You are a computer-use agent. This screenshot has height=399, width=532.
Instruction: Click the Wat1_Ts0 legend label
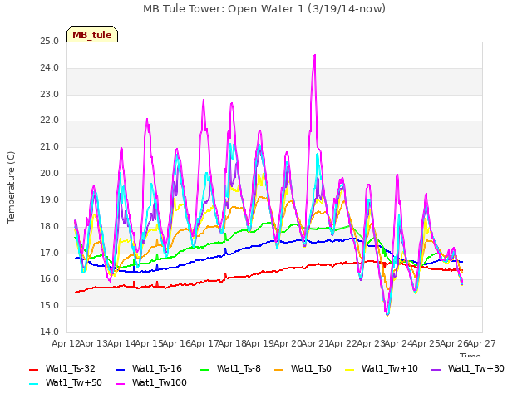(311, 369)
